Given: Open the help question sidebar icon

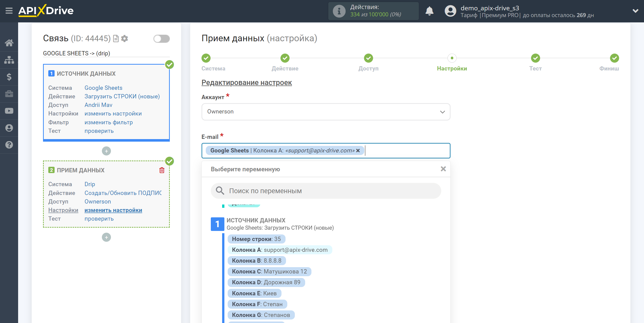Looking at the screenshot, I should pos(9,145).
